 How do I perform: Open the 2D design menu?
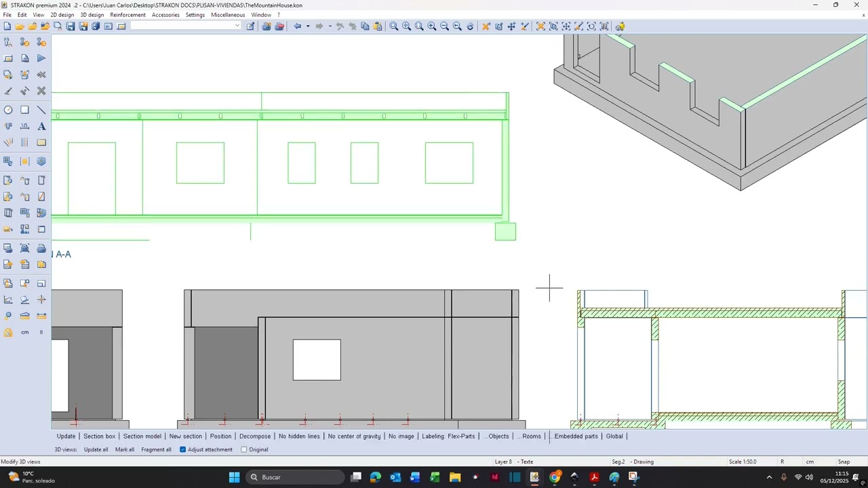pyautogui.click(x=62, y=15)
